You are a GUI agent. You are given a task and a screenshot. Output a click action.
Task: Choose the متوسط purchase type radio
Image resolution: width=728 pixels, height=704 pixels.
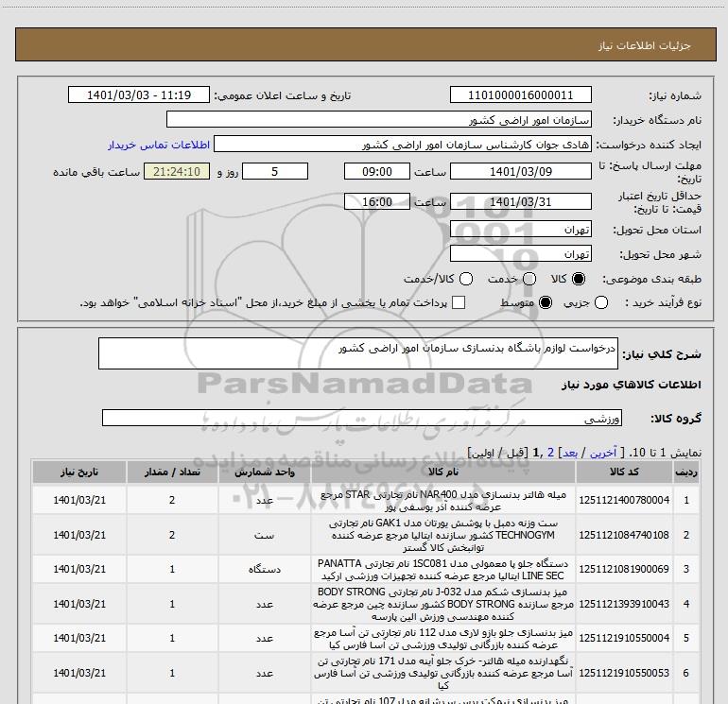(x=546, y=302)
